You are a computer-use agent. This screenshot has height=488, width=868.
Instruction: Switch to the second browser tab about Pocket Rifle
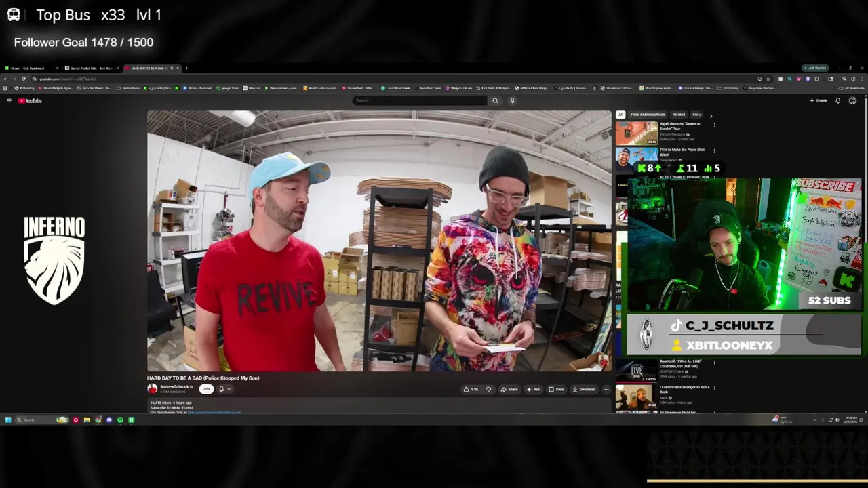pos(92,68)
